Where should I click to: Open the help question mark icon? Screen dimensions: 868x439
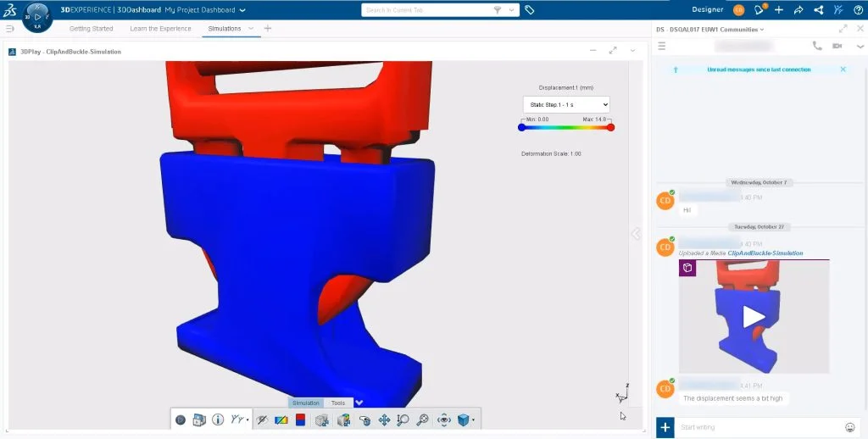coord(858,10)
